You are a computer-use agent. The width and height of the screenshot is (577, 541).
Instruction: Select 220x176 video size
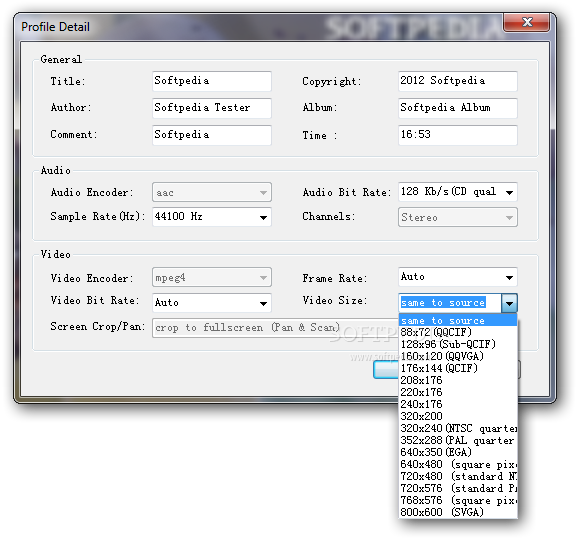pyautogui.click(x=458, y=392)
